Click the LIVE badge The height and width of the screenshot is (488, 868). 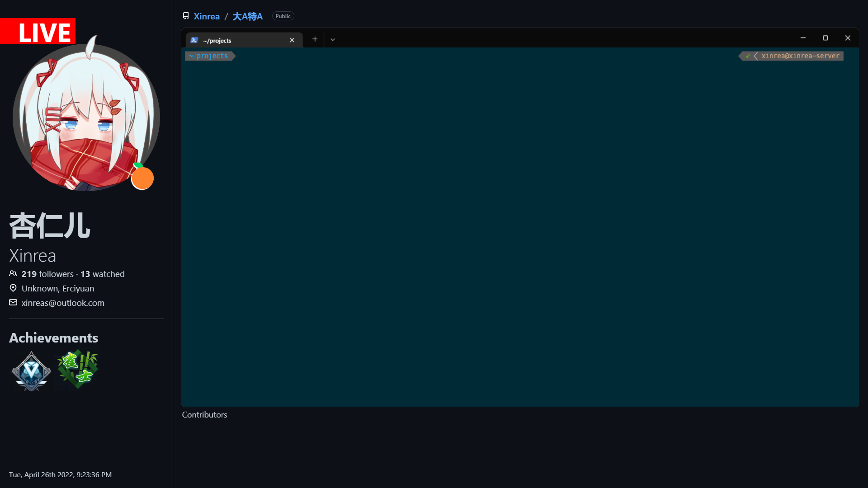click(x=38, y=31)
